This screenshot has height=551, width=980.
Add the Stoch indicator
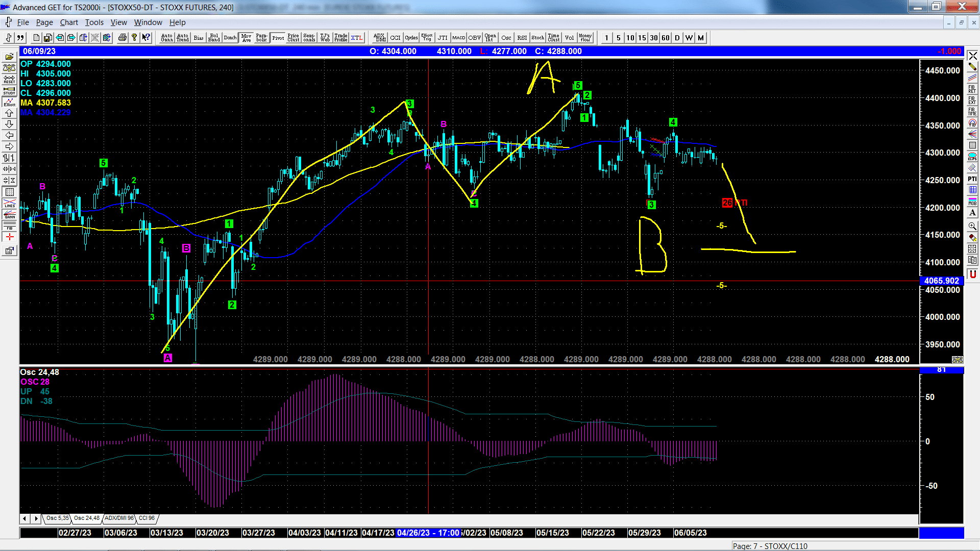tap(537, 38)
